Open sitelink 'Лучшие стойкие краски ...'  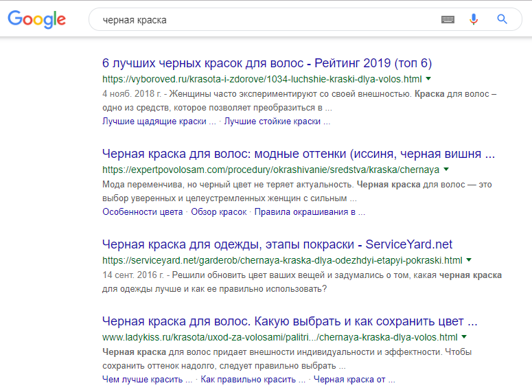coord(277,122)
